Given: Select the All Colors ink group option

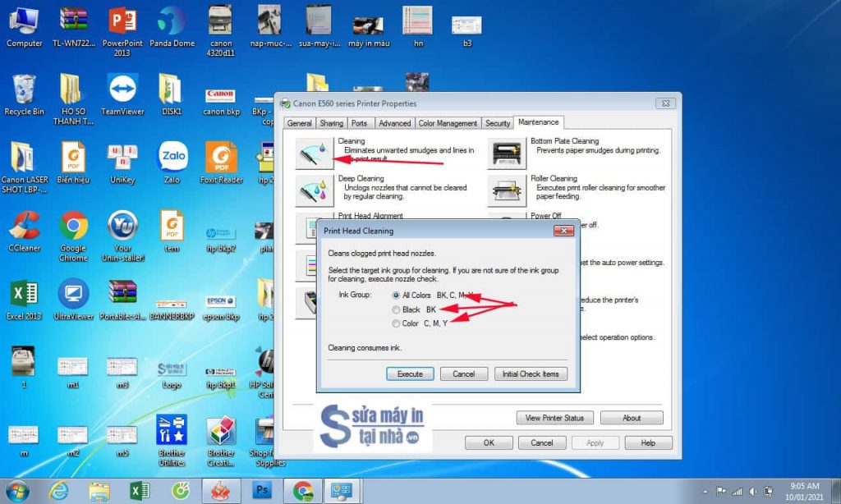Looking at the screenshot, I should click(396, 296).
